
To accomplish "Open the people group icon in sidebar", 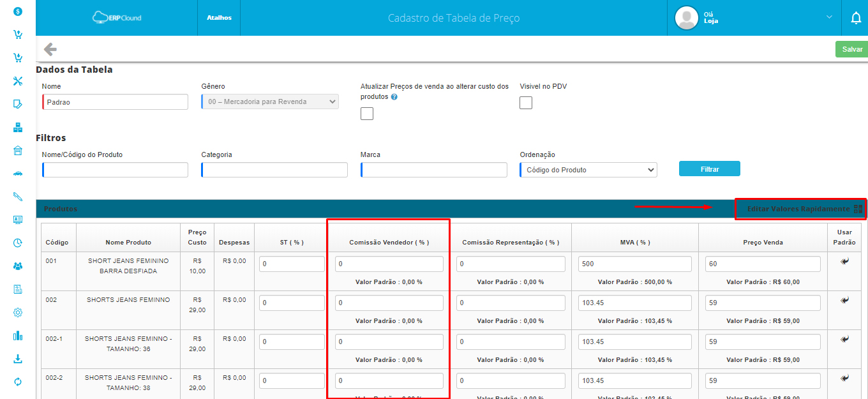I will tap(18, 266).
